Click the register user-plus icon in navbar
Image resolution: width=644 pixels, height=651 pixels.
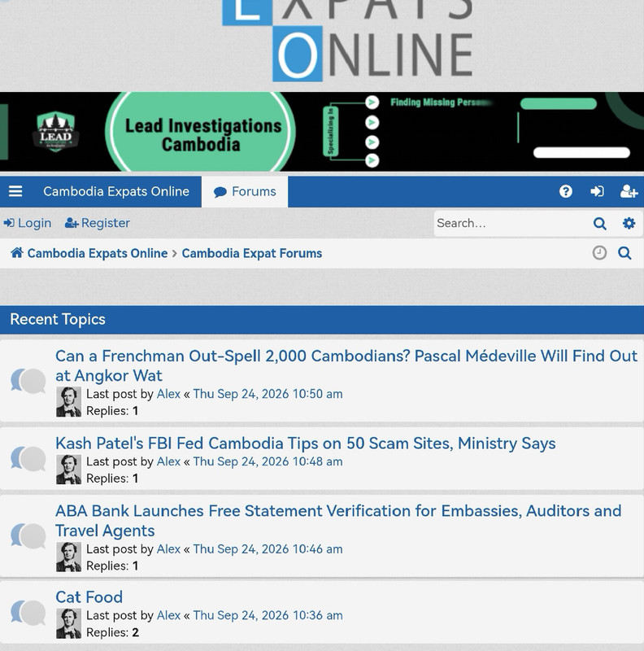tap(629, 191)
